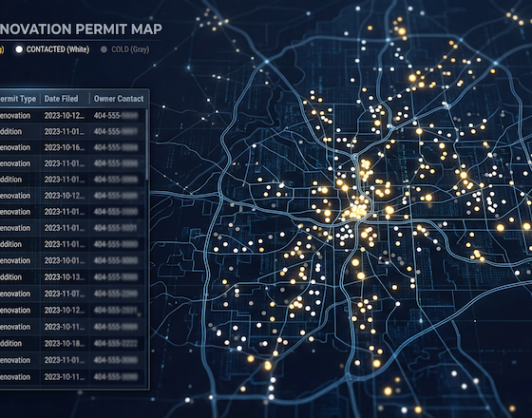Select the 2023-10-13 date cell

[65, 277]
